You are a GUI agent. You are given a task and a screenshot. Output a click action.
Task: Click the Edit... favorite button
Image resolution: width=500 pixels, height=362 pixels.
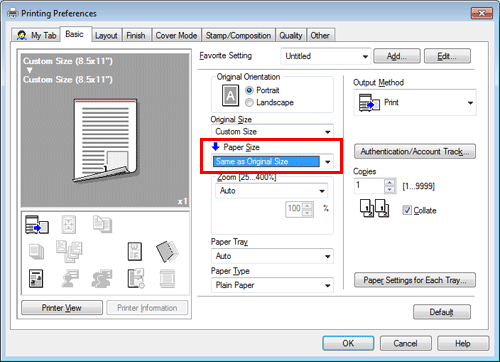pos(447,56)
